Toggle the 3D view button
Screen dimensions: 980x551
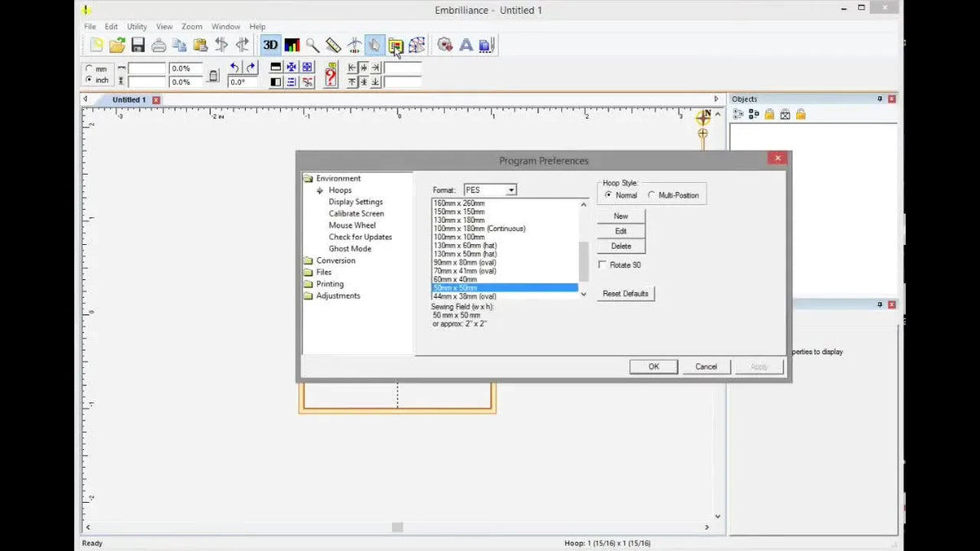point(270,45)
